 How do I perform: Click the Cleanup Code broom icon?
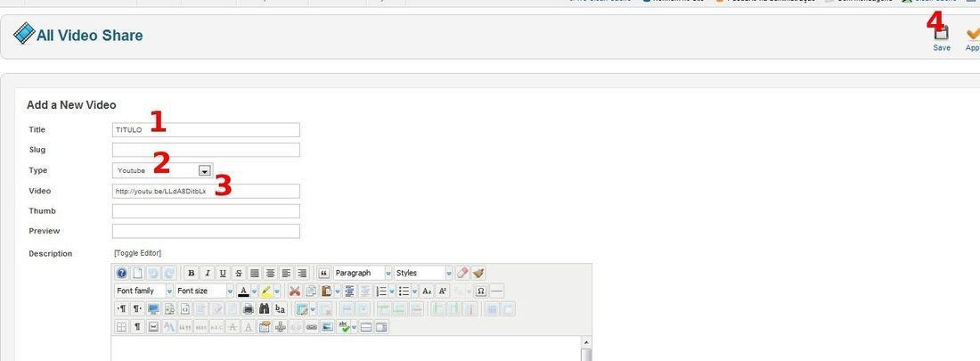[x=478, y=273]
